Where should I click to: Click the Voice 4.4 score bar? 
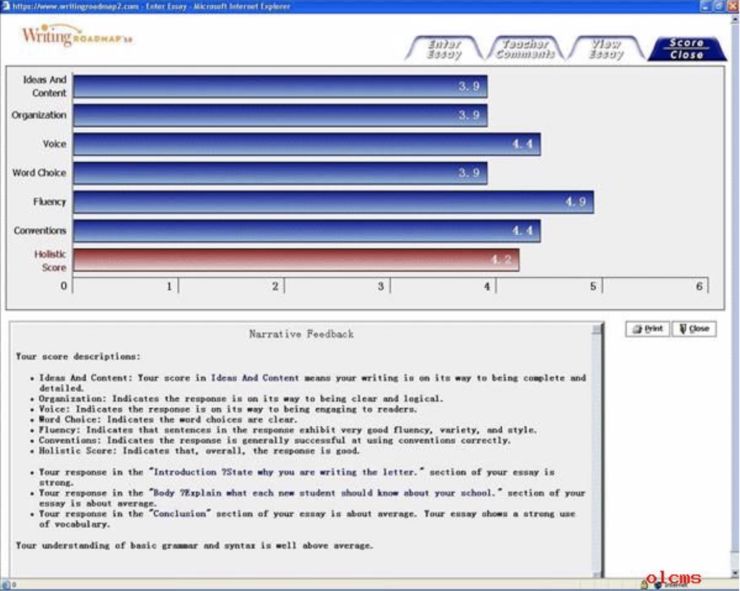[307, 144]
